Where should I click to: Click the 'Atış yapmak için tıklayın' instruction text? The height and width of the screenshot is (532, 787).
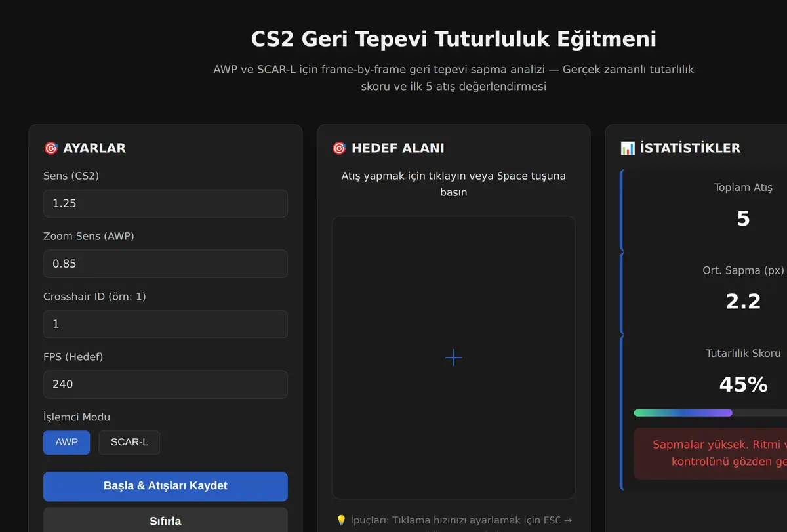[454, 184]
